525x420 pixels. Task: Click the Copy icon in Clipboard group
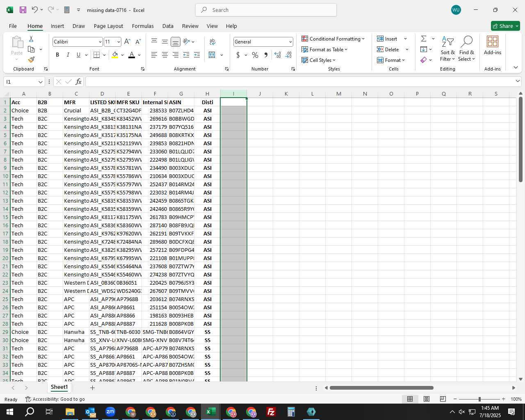(x=31, y=49)
